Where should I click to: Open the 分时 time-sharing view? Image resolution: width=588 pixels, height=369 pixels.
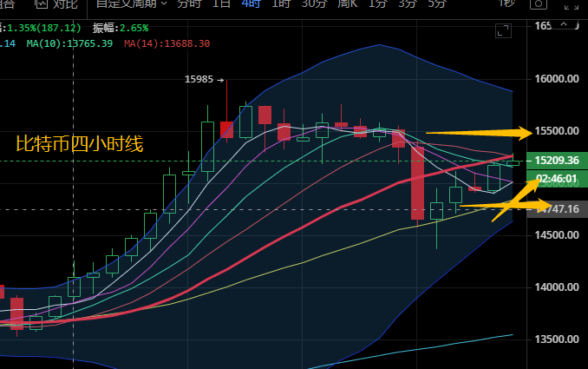tap(190, 3)
